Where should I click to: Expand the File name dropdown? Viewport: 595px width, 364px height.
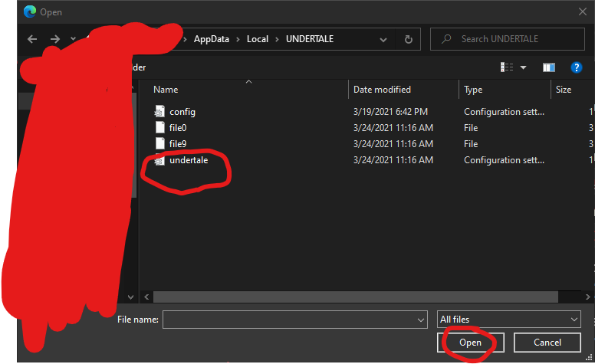point(420,320)
